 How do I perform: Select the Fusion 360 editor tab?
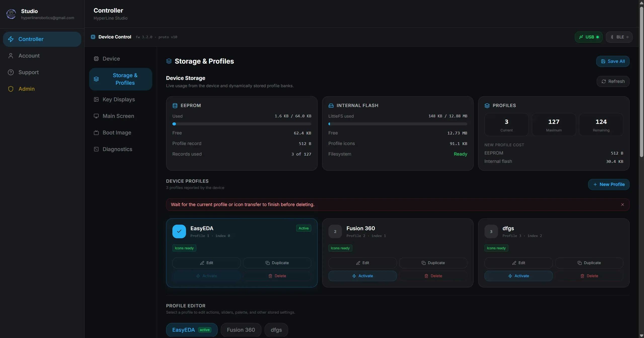[x=241, y=330]
